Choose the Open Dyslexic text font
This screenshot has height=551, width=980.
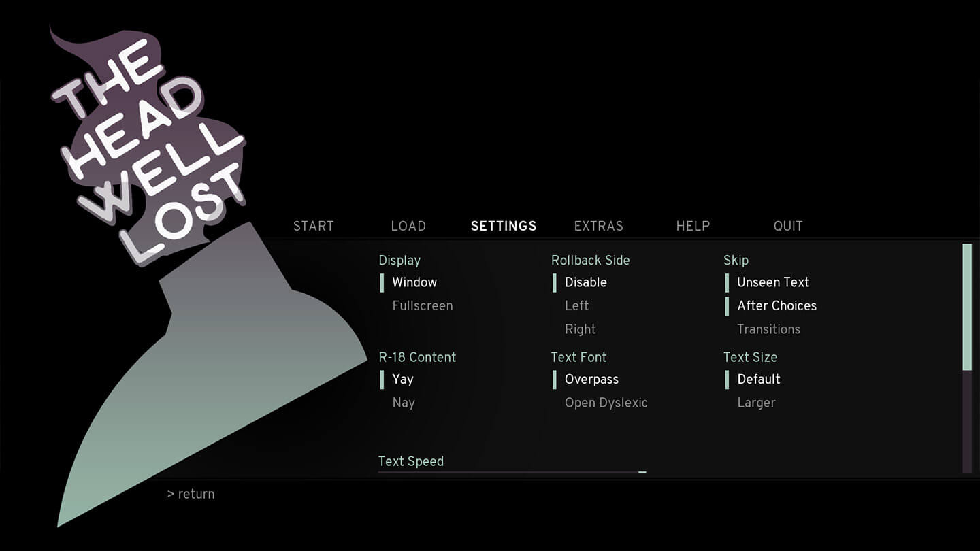tap(606, 403)
